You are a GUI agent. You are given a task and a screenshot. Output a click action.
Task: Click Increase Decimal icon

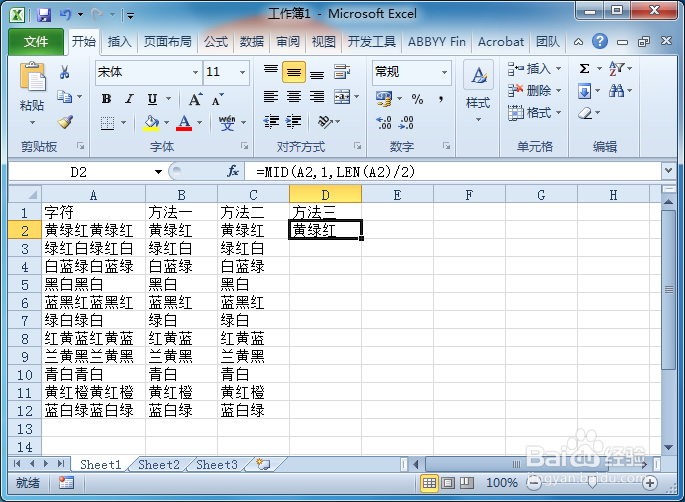(384, 123)
